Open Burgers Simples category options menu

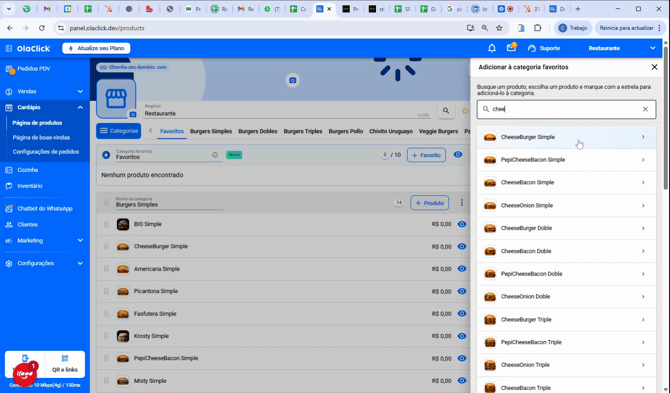(x=461, y=202)
